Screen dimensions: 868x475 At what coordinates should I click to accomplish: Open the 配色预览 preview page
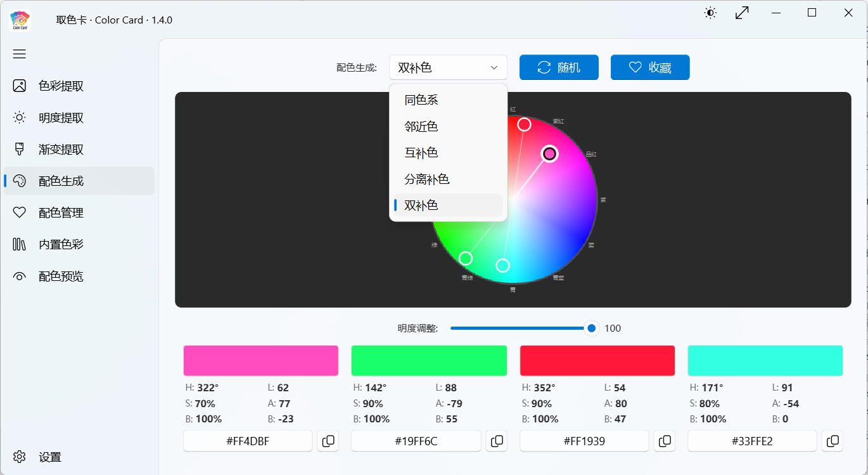tap(61, 277)
